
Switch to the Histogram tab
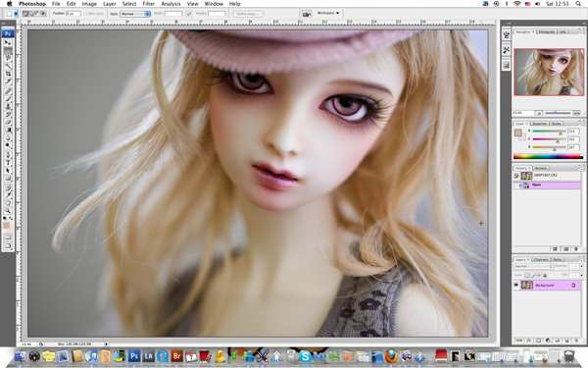(x=547, y=32)
